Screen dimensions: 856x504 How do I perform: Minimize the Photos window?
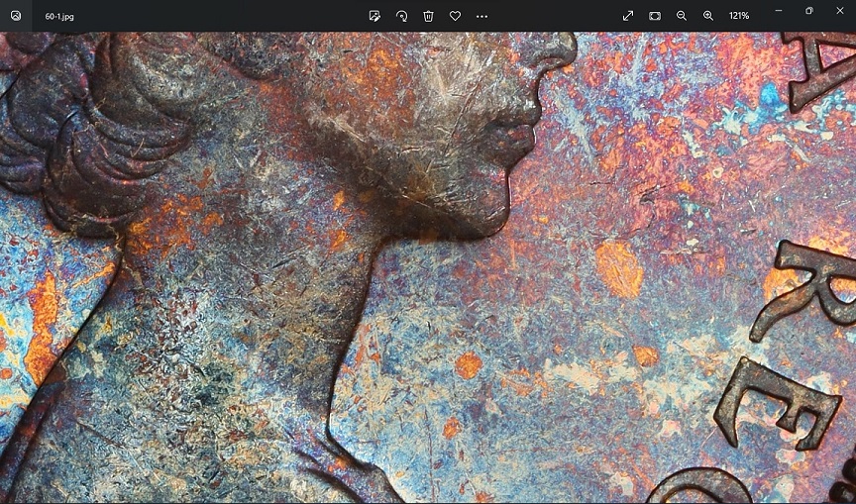coord(779,10)
